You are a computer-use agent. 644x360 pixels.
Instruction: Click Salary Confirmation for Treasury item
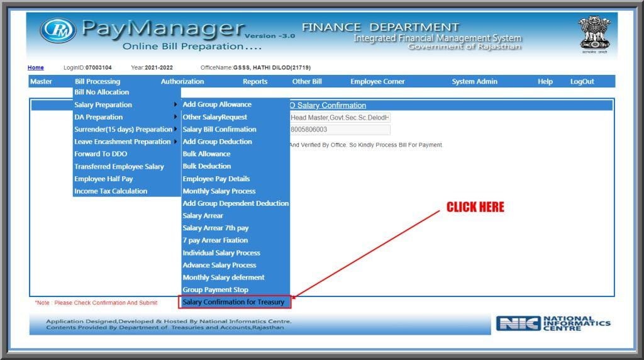(234, 302)
